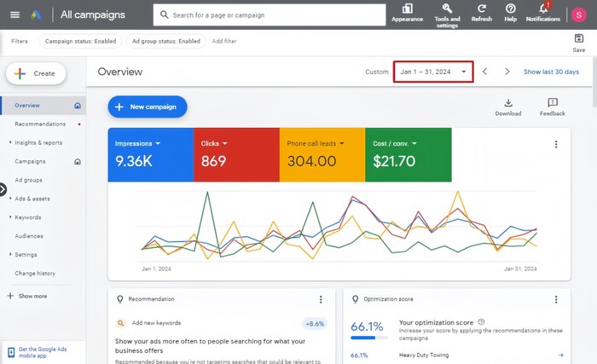Viewport: 597px width, 364px height.
Task: Go to the previous date range arrow
Action: click(484, 72)
